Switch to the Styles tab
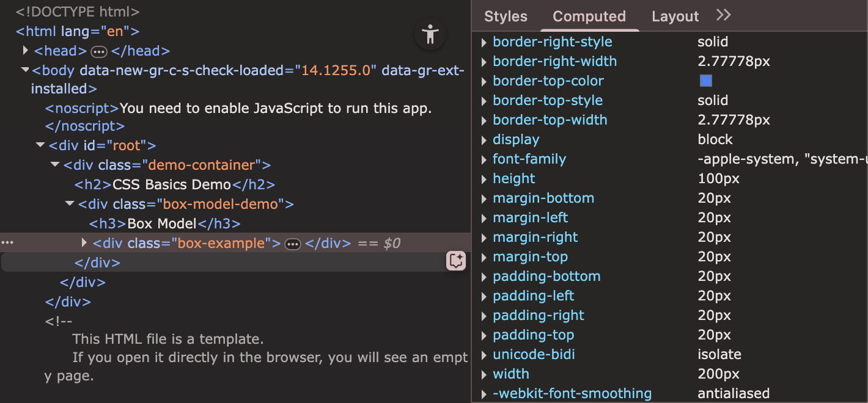The image size is (868, 403). [506, 16]
